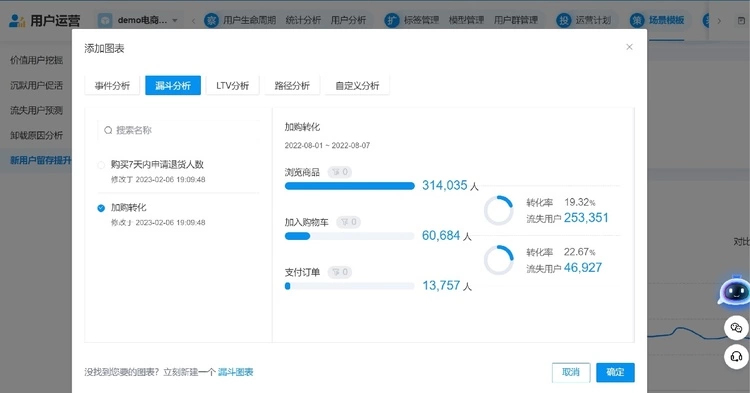Open the 漏斗图表 create link

[x=235, y=372]
